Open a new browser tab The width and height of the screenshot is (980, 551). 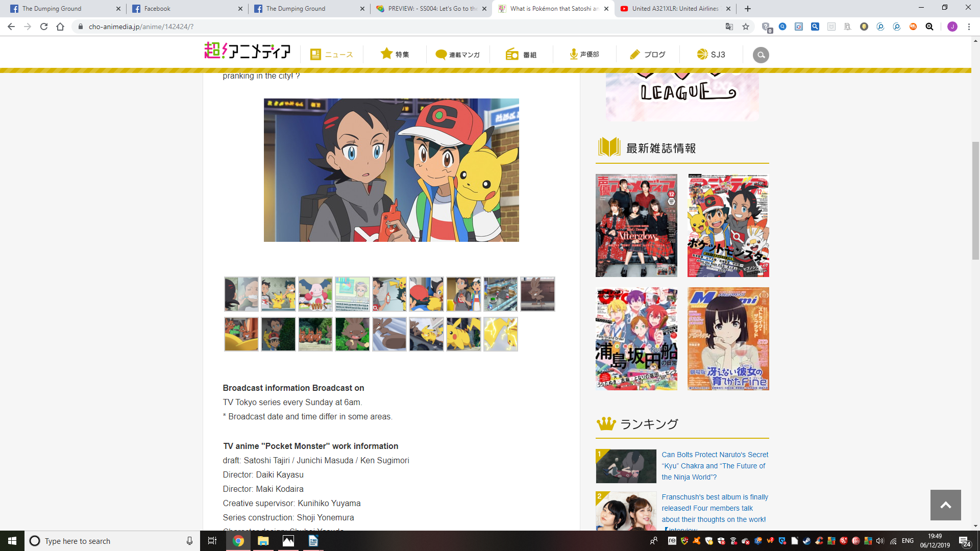click(x=748, y=9)
